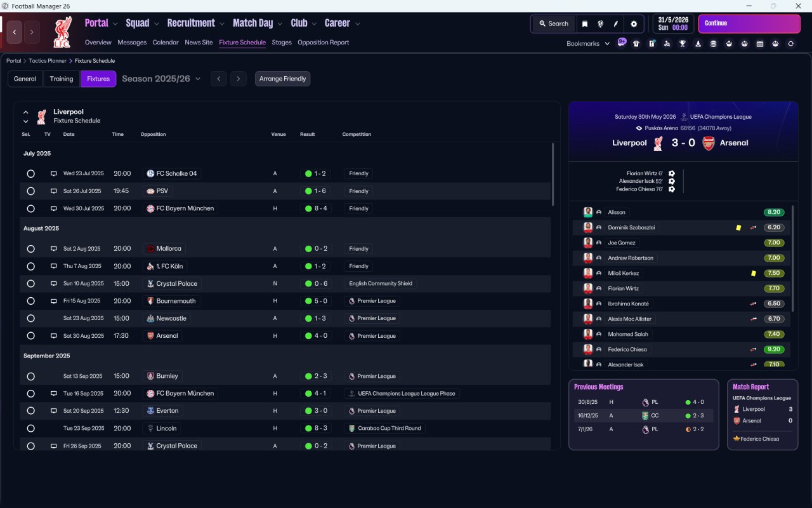Open the calendar grid bookmark icon
This screenshot has width=812, height=508.
pyautogui.click(x=760, y=44)
